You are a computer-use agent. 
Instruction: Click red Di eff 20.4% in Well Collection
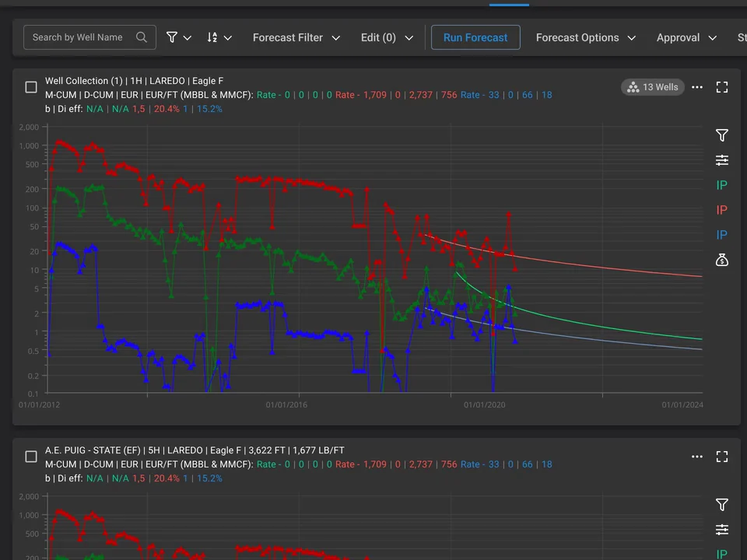(167, 109)
